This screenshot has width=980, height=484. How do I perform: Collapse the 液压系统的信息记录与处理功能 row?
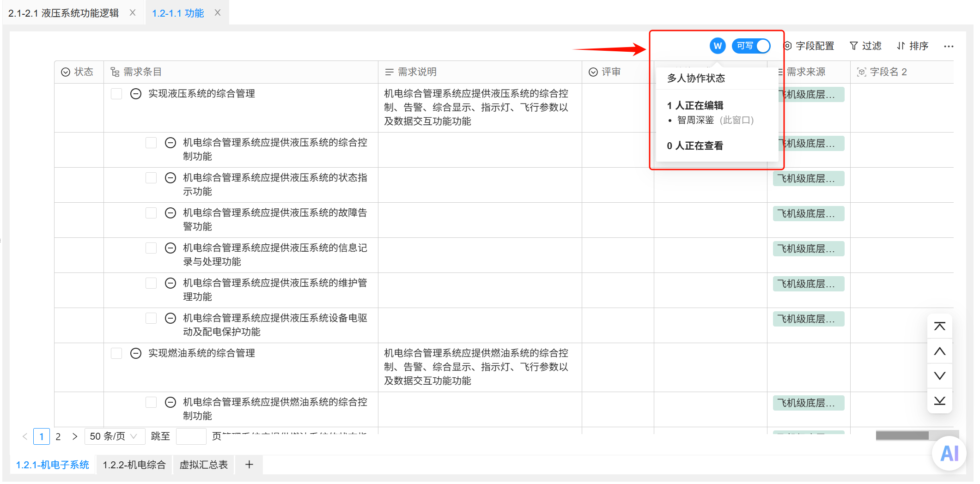[170, 248]
